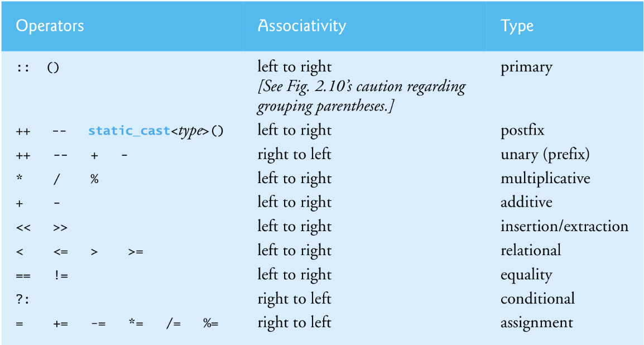Click the Fig. 2.10 caution note
644x345 pixels.
click(362, 96)
